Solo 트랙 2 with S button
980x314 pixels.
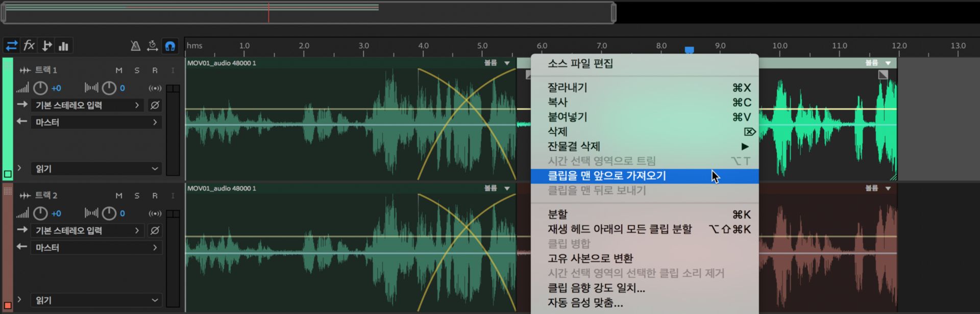137,196
